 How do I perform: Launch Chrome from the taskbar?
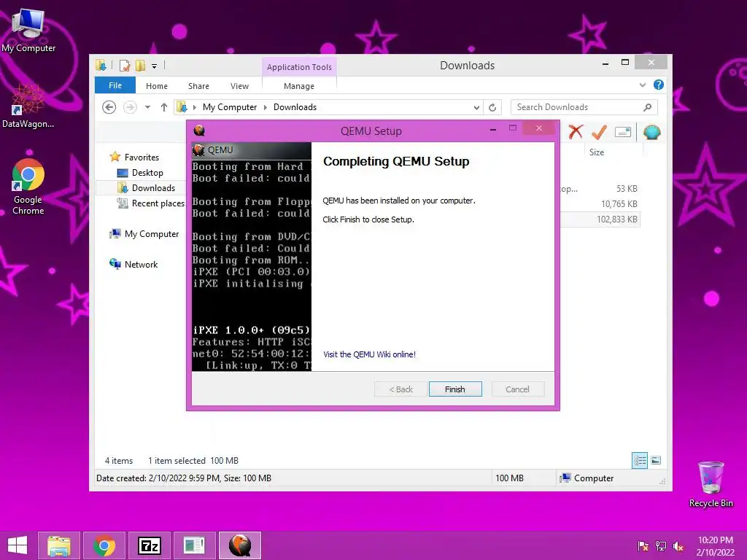pos(104,545)
